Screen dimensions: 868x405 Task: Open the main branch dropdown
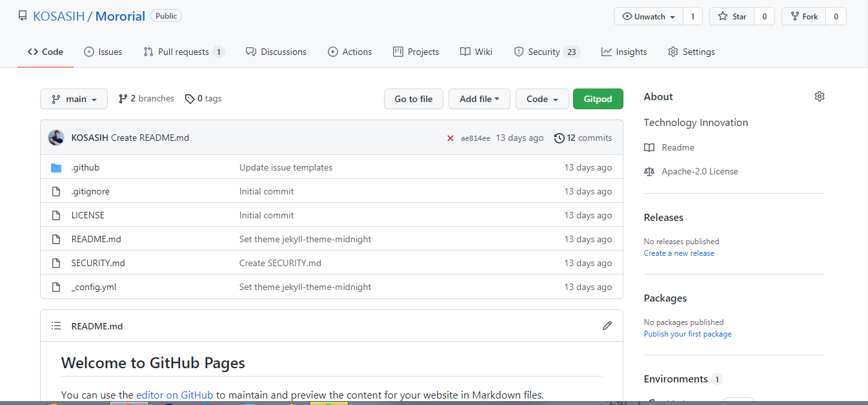coord(74,99)
